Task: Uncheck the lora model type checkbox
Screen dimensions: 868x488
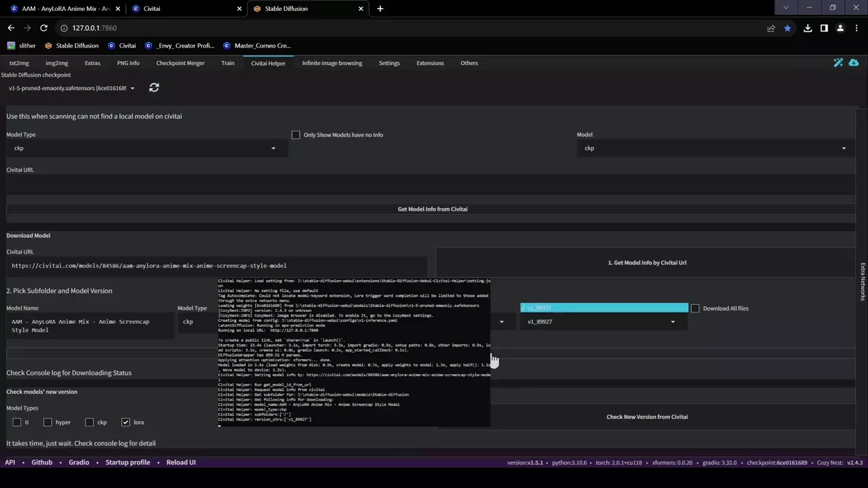Action: 125,422
